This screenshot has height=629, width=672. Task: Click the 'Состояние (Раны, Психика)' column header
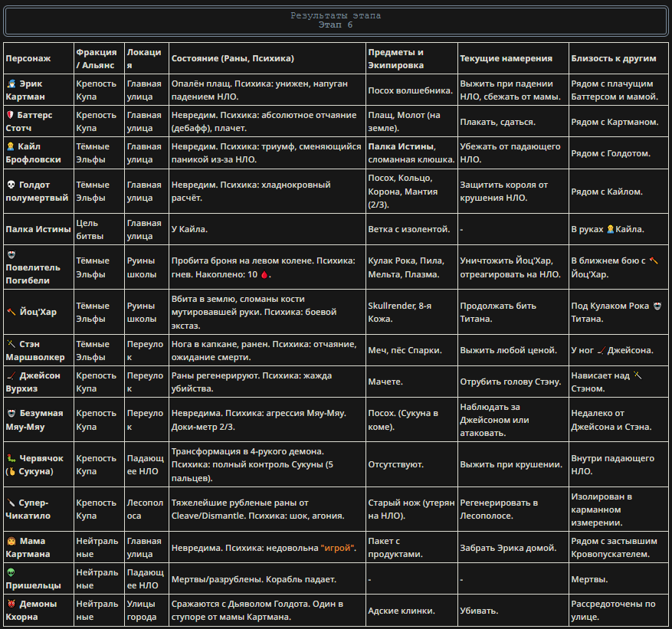click(x=267, y=58)
